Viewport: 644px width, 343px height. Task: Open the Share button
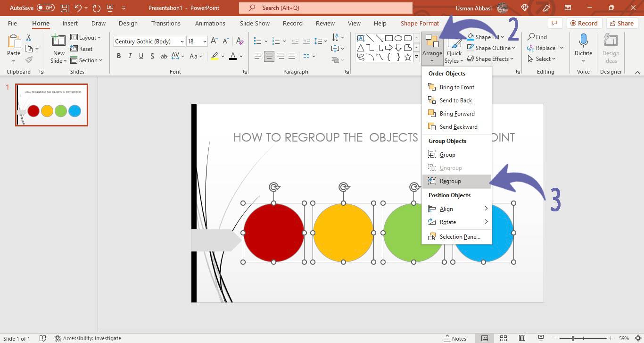621,23
